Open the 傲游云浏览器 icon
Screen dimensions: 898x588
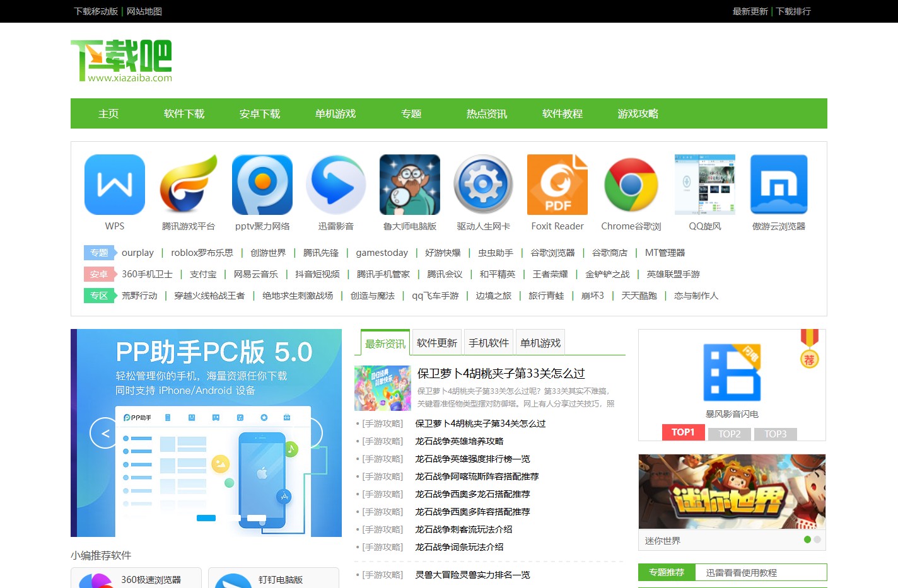(779, 185)
